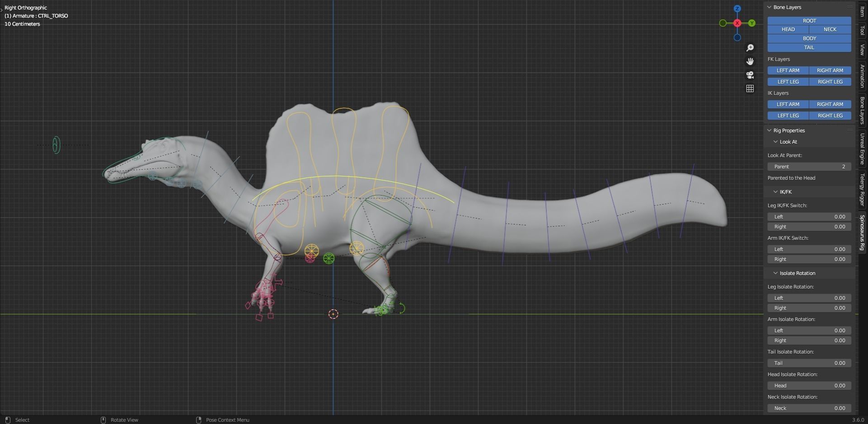This screenshot has width=868, height=424.
Task: Collapse the Bone Layers panel
Action: coord(769,7)
